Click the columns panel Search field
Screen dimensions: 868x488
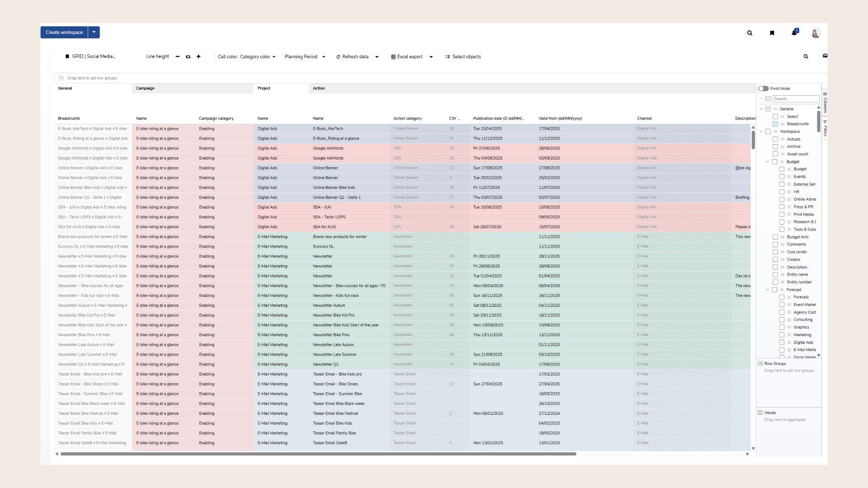pos(796,99)
